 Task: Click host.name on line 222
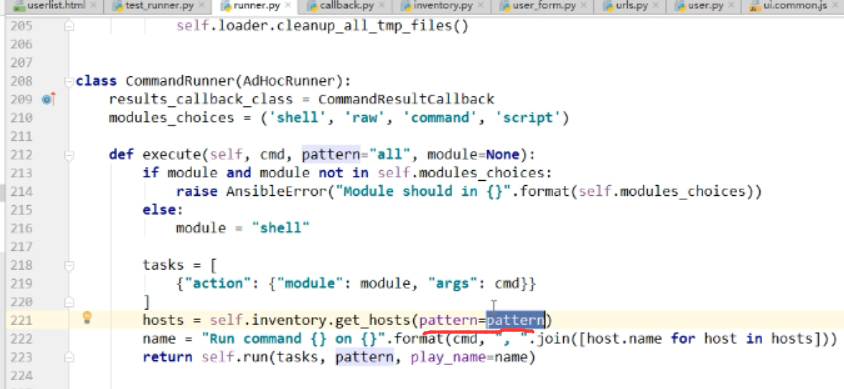[624, 338]
